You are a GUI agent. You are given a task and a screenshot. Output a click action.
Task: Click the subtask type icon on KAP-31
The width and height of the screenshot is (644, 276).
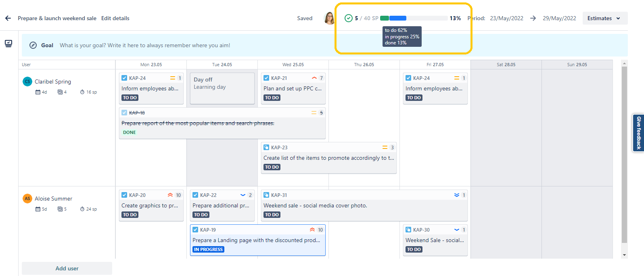(266, 195)
